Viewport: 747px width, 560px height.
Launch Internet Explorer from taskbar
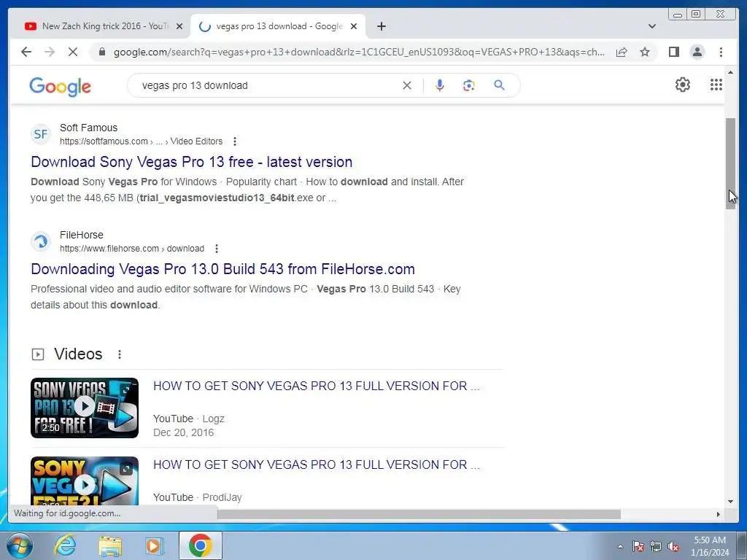point(65,545)
